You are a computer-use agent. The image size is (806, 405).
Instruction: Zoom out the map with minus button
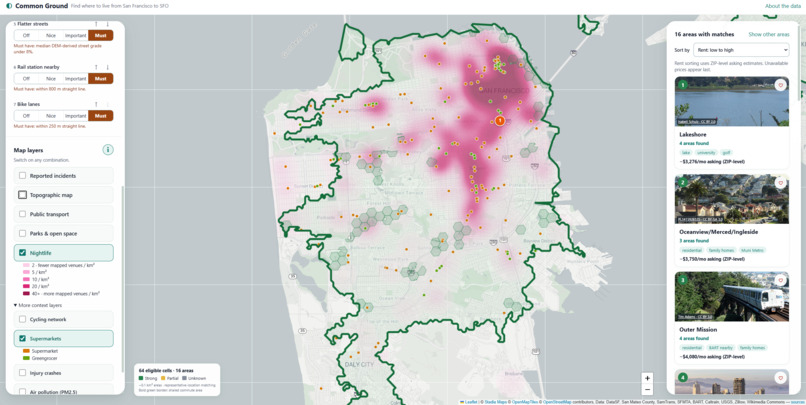point(647,390)
